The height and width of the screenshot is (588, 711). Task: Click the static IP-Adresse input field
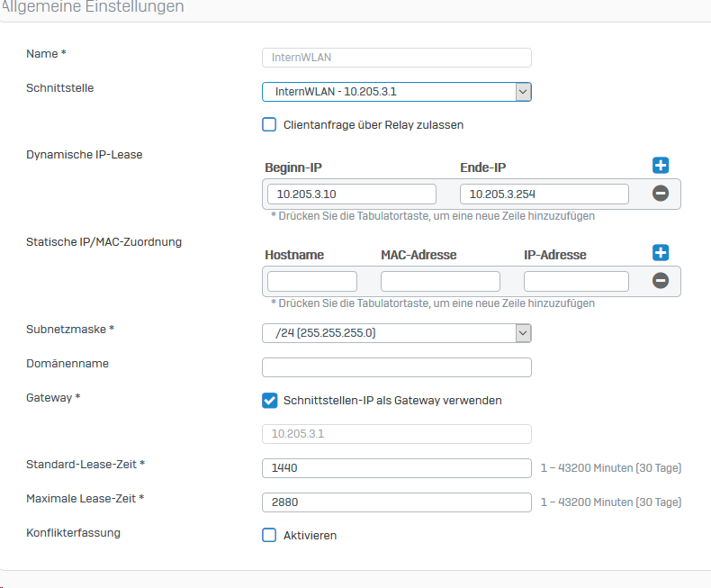(x=576, y=281)
